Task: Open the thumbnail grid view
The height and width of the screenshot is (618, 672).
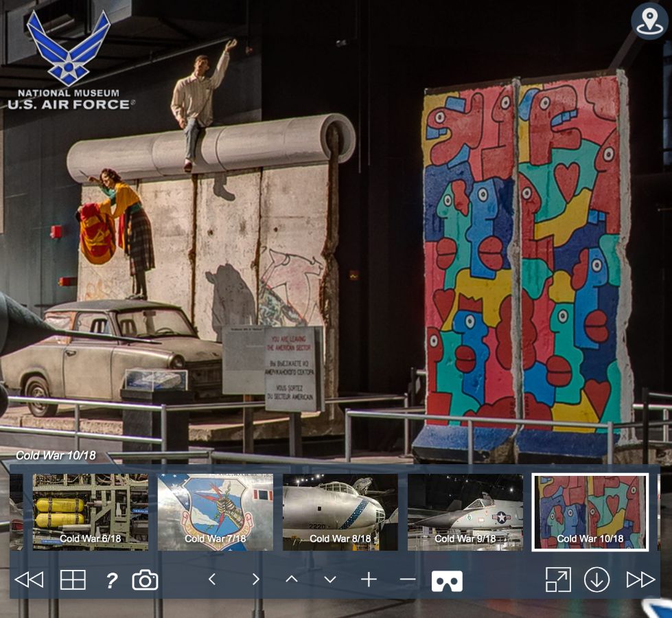Action: pos(73,580)
